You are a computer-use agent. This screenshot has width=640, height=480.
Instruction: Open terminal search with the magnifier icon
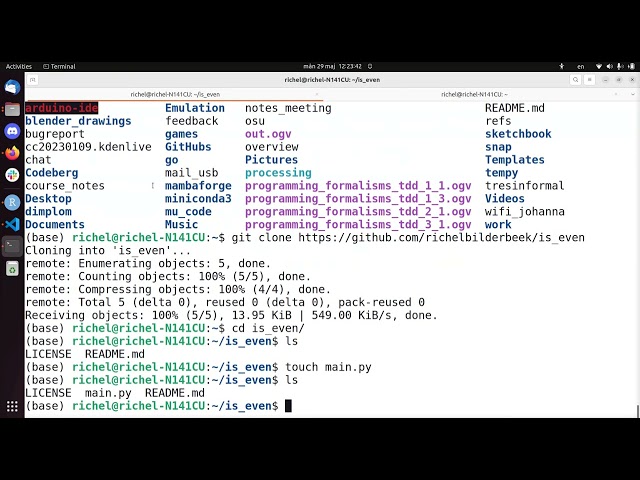click(x=576, y=80)
